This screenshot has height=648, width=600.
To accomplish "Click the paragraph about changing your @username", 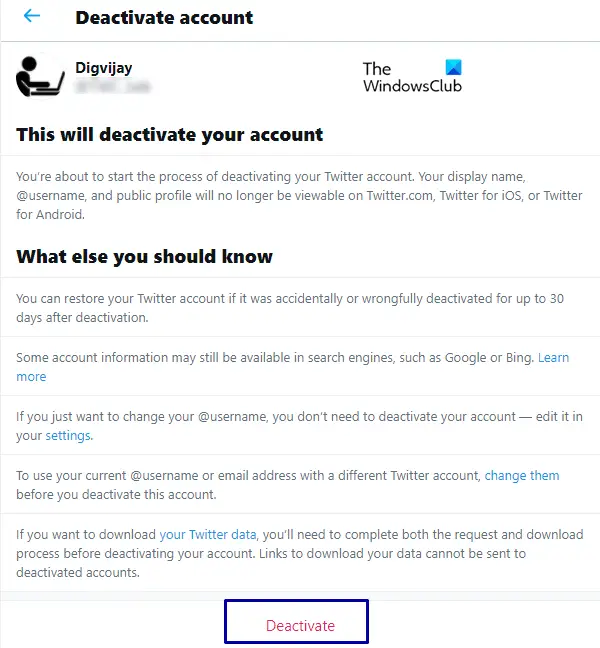I will point(299,426).
